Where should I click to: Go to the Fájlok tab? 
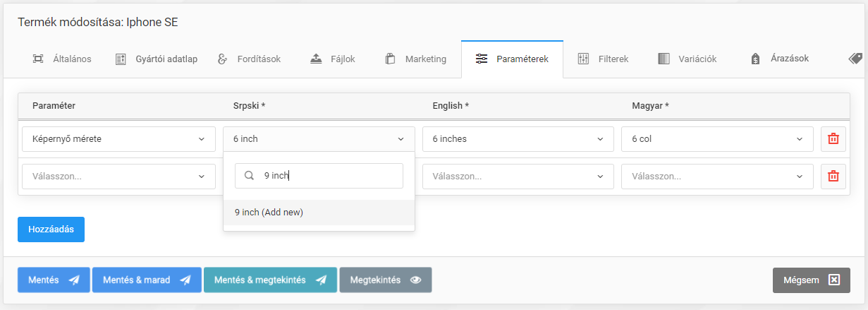click(332, 59)
